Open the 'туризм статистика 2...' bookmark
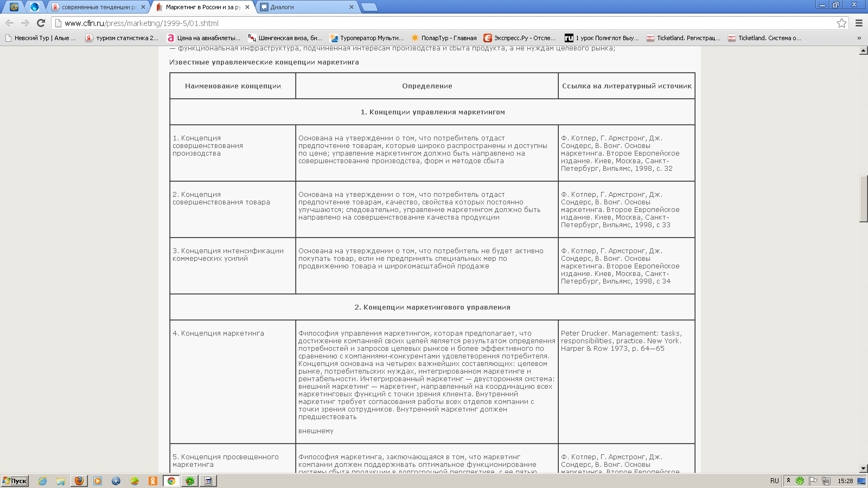 pos(122,38)
